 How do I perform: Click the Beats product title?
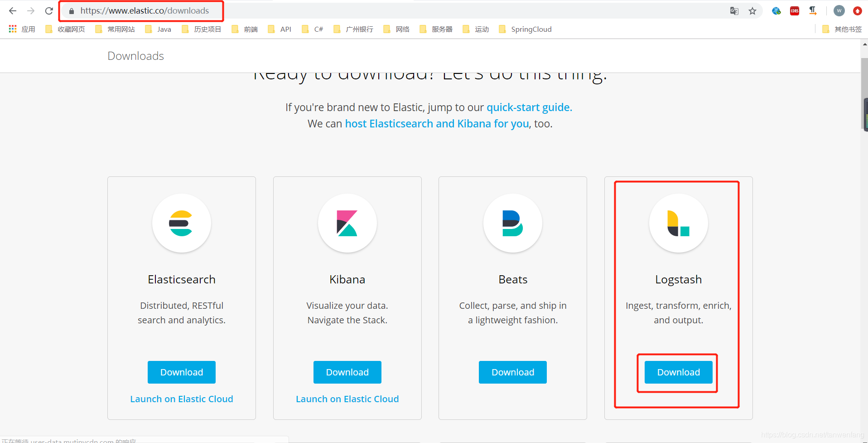pos(513,279)
